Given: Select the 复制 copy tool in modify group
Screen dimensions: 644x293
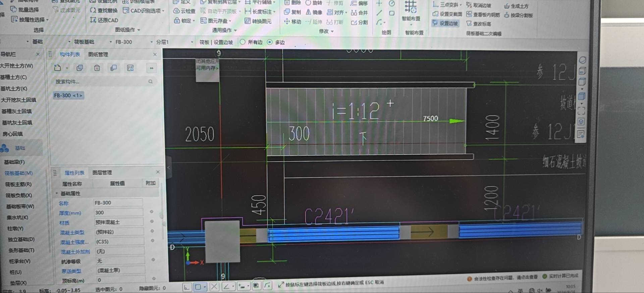Looking at the screenshot, I should click(x=292, y=12).
